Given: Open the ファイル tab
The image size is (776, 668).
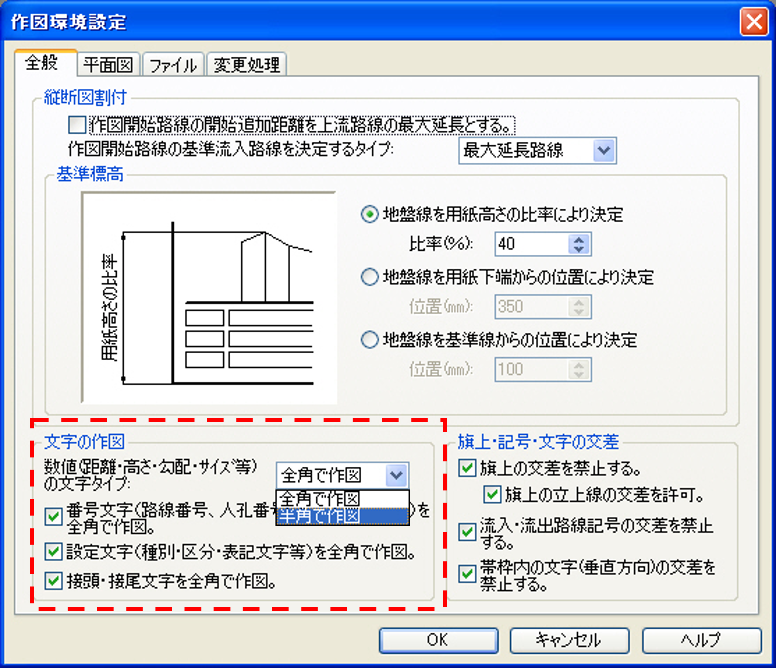Looking at the screenshot, I should click(174, 65).
